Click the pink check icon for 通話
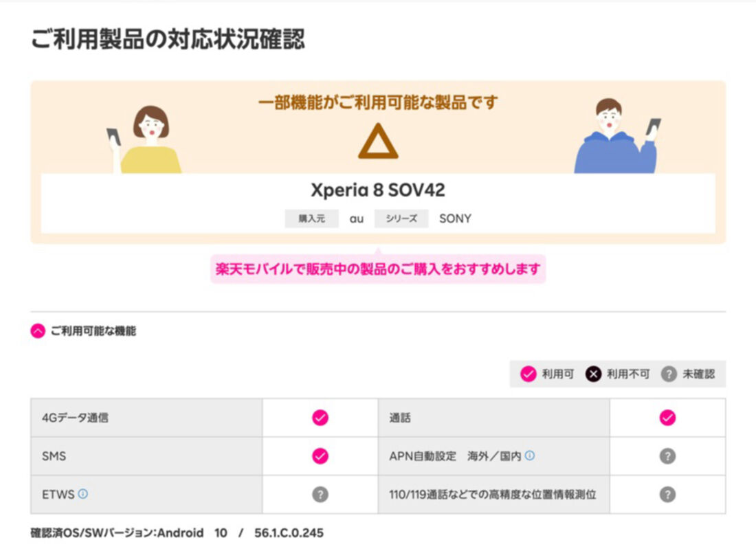Viewport: 756px width, 551px height. point(667,418)
